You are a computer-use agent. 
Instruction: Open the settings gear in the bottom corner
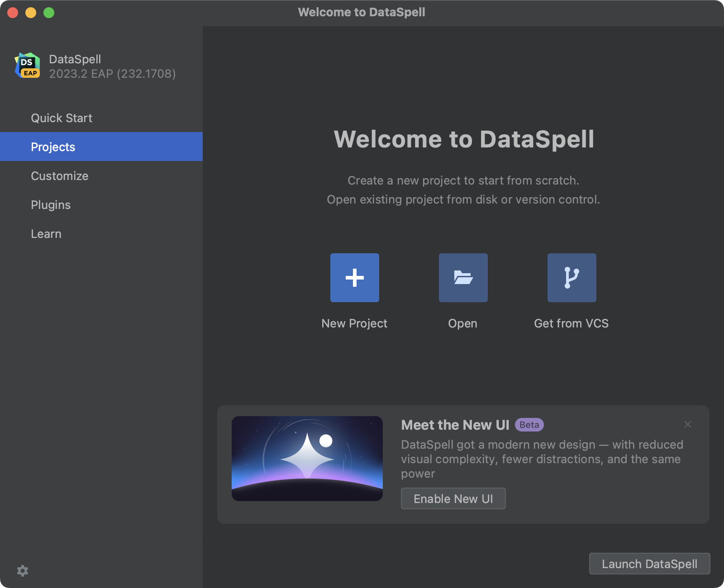click(x=23, y=571)
